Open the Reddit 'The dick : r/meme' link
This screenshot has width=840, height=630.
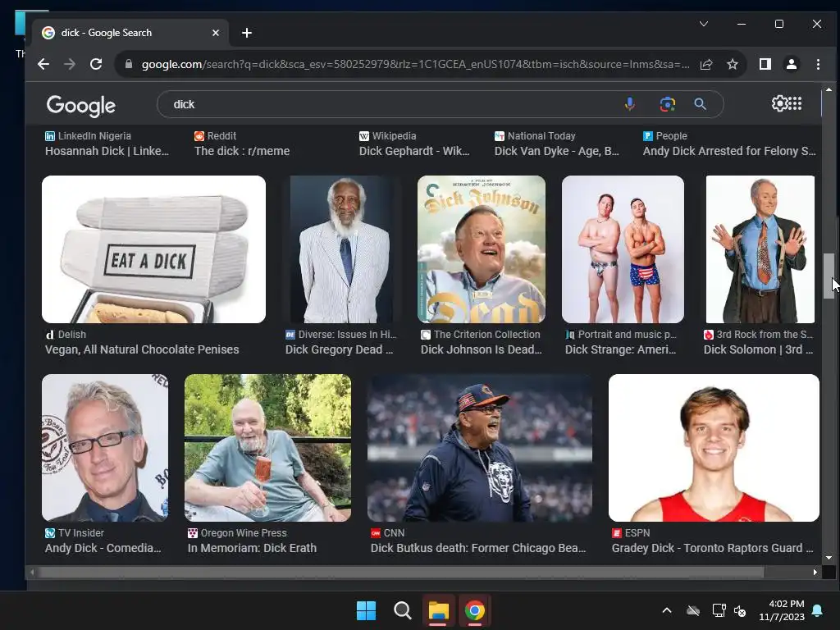(242, 151)
